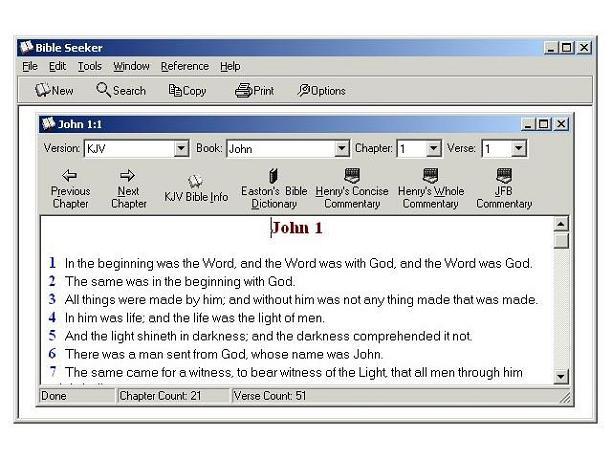Click the window size grip in status bar

(x=565, y=398)
